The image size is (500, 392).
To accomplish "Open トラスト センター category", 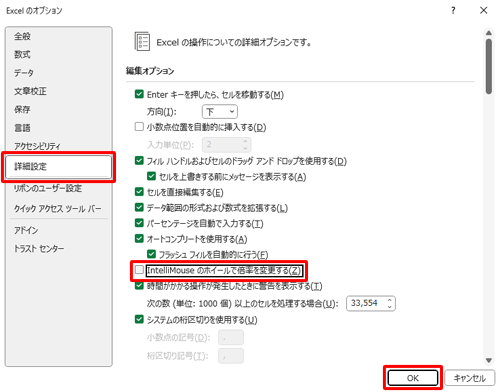I will click(39, 248).
